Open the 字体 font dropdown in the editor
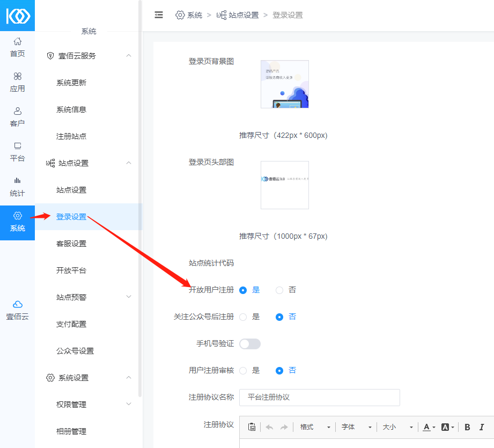The width and height of the screenshot is (494, 448). click(x=356, y=427)
